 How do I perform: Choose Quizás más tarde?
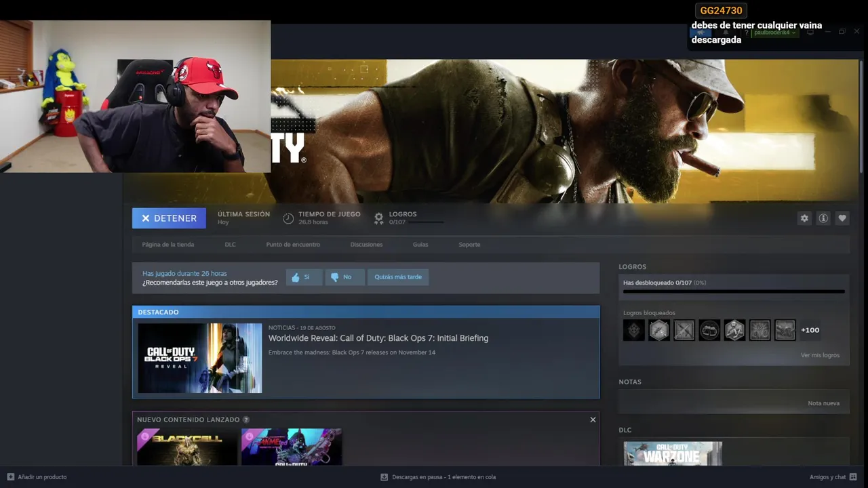398,277
